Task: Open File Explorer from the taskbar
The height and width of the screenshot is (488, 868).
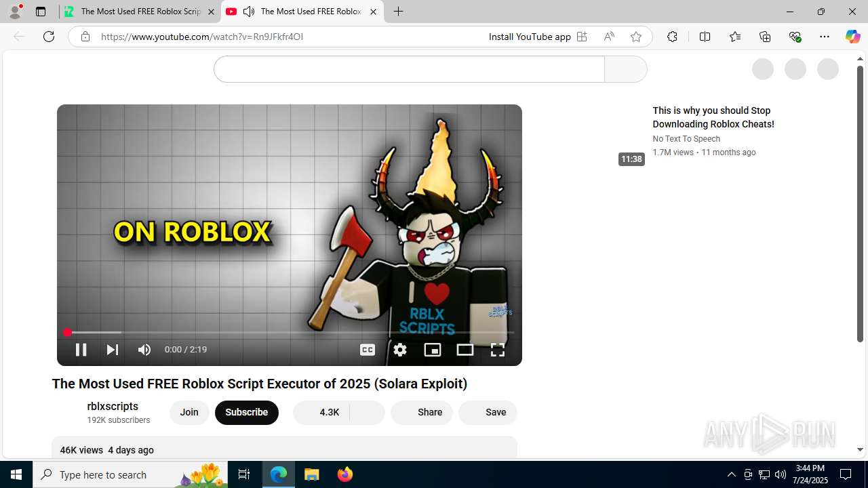Action: [x=312, y=474]
